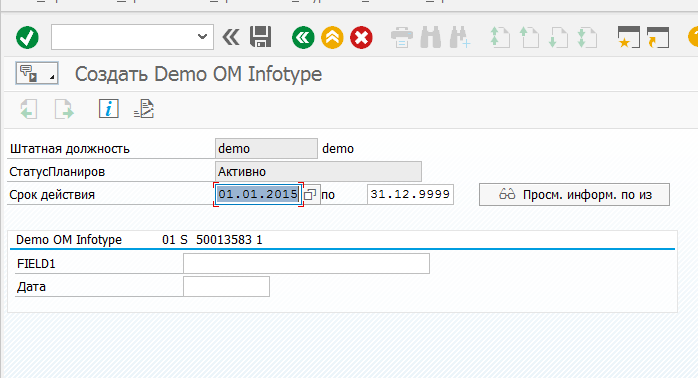The width and height of the screenshot is (698, 378).
Task: Cancel with the red X icon
Action: point(361,37)
